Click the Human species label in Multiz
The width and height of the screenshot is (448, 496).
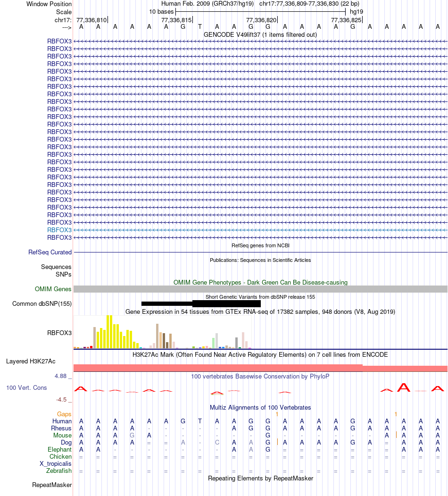[x=62, y=421]
